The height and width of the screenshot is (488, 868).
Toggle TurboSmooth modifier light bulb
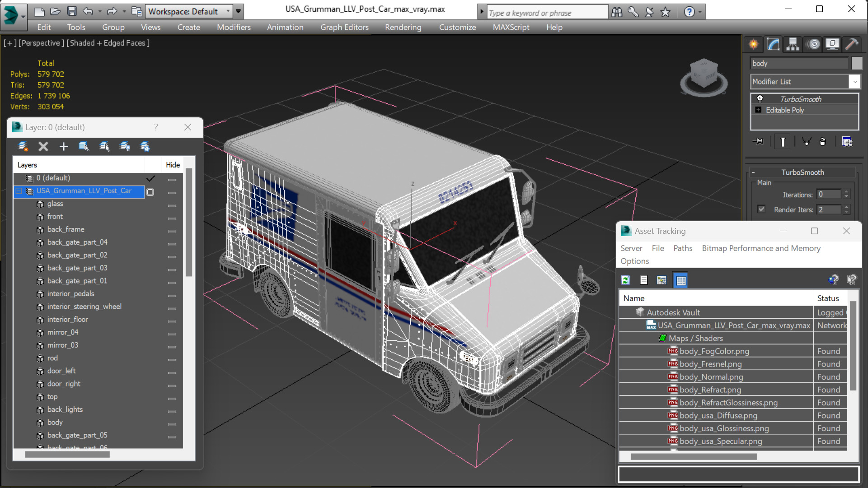point(760,99)
